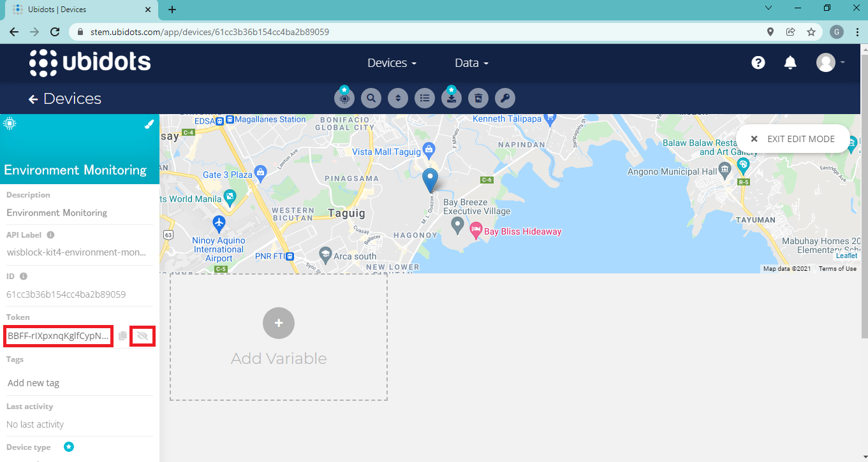The image size is (868, 462).
Task: Click Exit Edit Mode button
Action: [793, 139]
